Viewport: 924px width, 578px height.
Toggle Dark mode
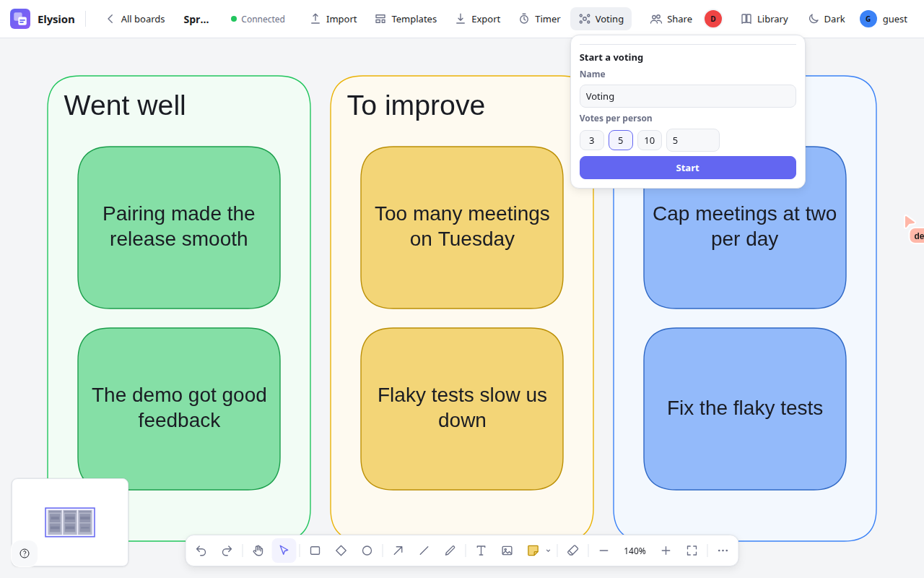point(827,19)
